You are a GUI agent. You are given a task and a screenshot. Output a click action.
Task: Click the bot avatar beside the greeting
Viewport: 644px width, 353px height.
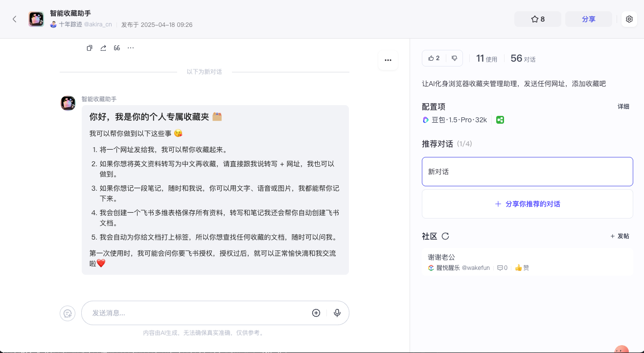[x=68, y=103]
